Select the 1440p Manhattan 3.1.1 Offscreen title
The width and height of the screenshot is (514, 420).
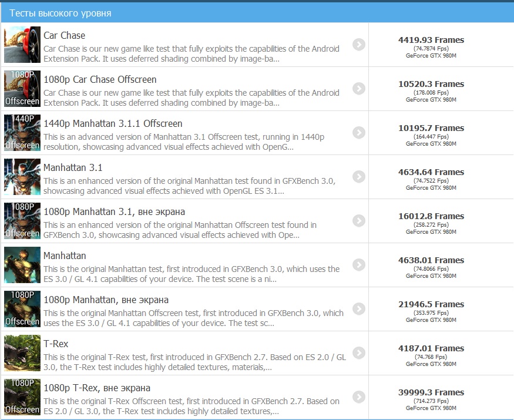click(x=113, y=123)
